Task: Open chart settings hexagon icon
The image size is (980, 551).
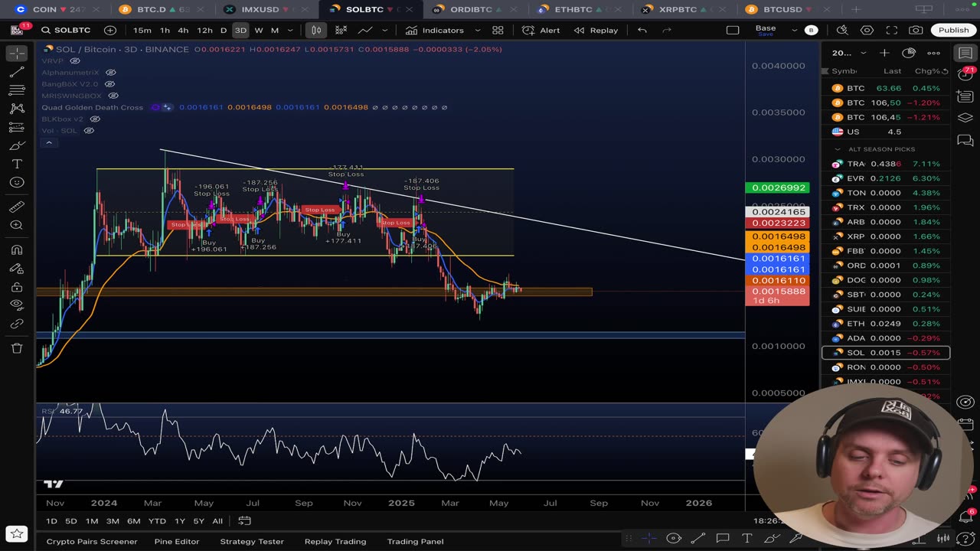Action: coord(867,30)
